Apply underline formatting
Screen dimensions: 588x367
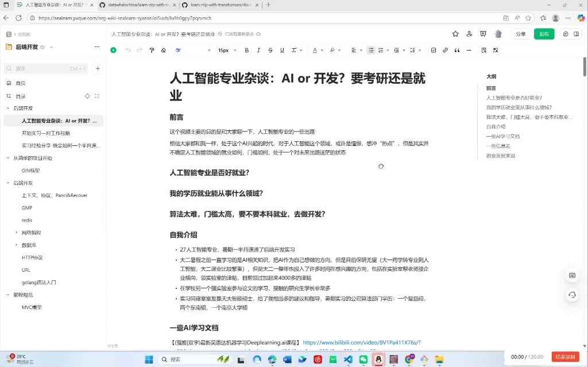click(x=282, y=51)
